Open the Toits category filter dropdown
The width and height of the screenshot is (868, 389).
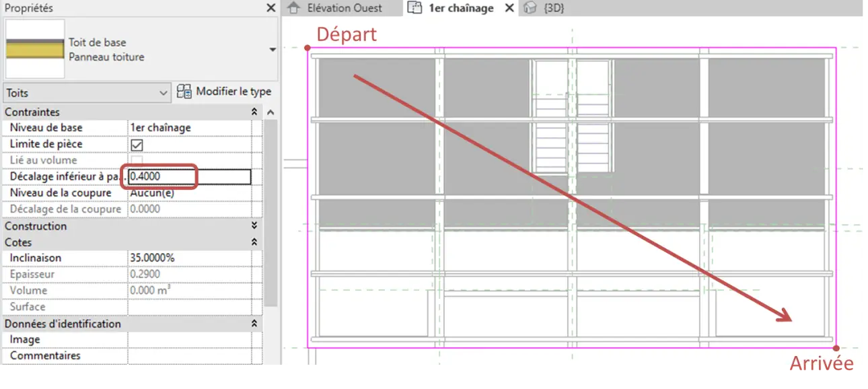click(x=87, y=93)
